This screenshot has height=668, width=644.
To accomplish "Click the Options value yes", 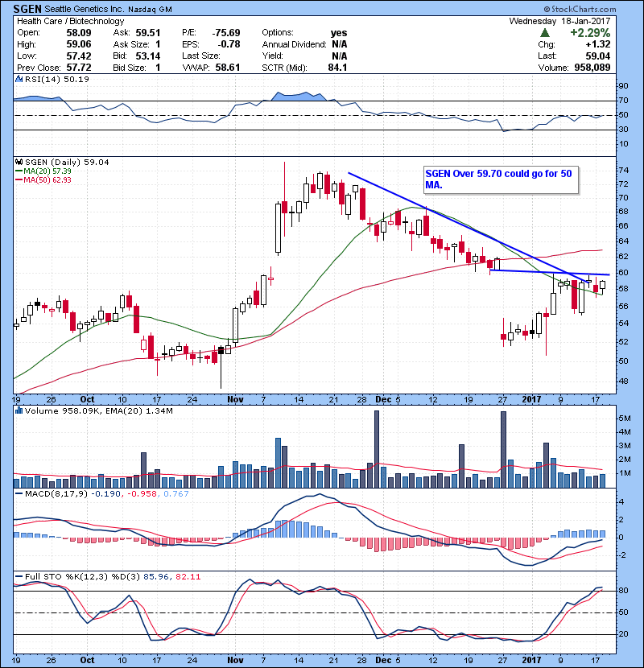I will (x=338, y=33).
